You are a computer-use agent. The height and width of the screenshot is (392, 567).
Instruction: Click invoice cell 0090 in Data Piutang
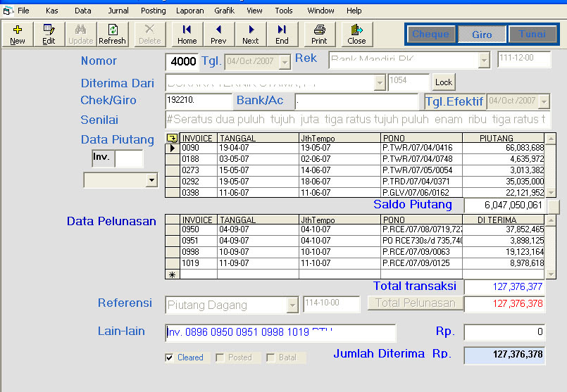(x=199, y=148)
